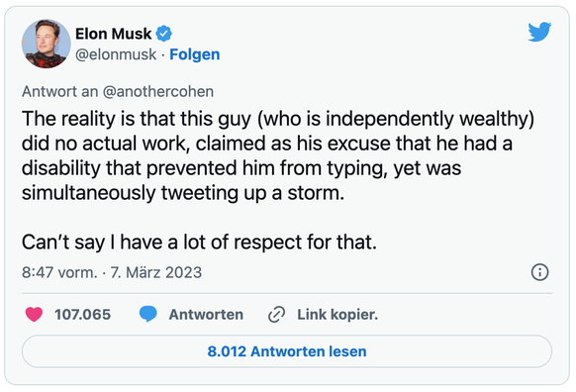This screenshot has height=392, width=576.
Task: Open '8.012 Antworten lesen' button
Action: pyautogui.click(x=287, y=351)
